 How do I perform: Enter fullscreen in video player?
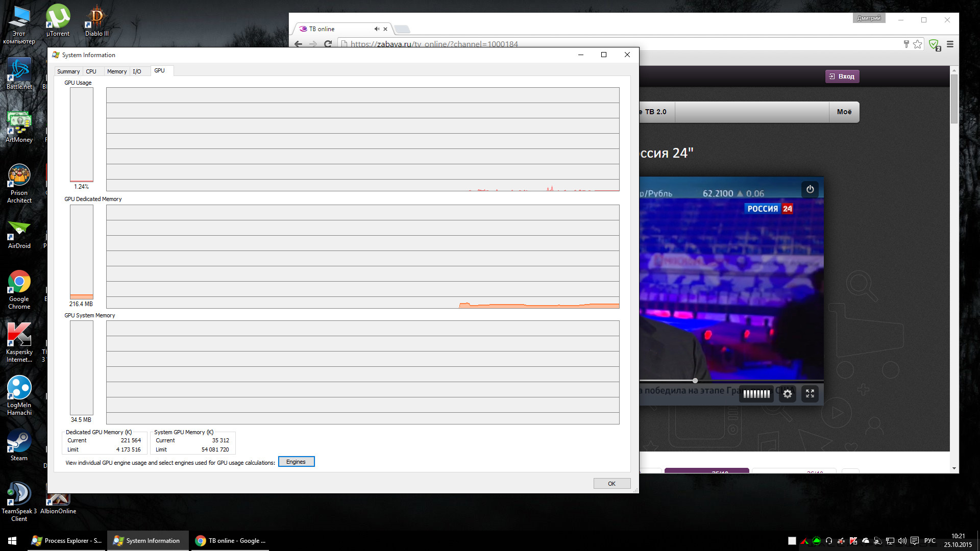(x=810, y=394)
